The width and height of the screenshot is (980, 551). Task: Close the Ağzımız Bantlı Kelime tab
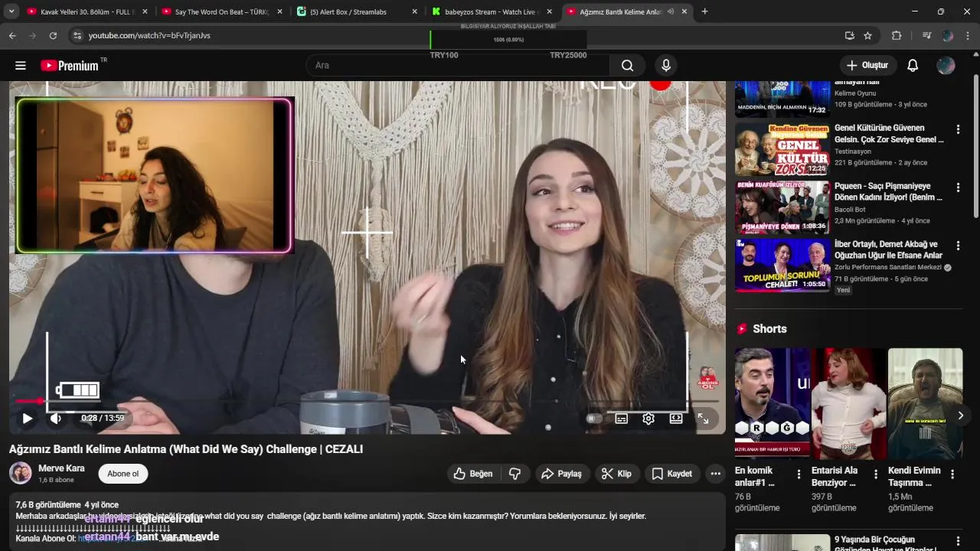tap(684, 11)
